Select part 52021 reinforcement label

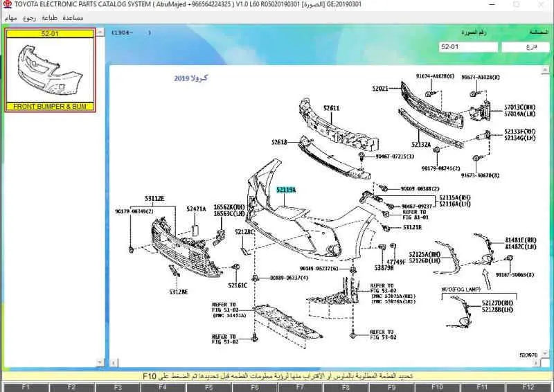pos(380,89)
